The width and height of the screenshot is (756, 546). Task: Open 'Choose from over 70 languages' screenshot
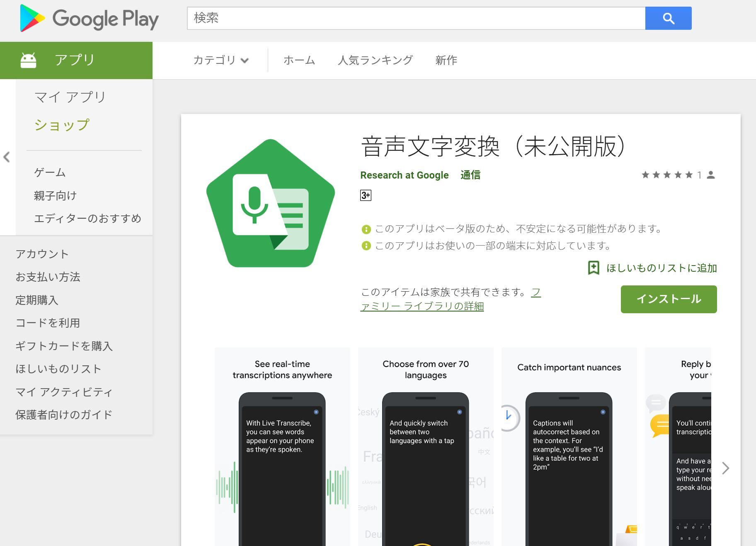pyautogui.click(x=426, y=447)
